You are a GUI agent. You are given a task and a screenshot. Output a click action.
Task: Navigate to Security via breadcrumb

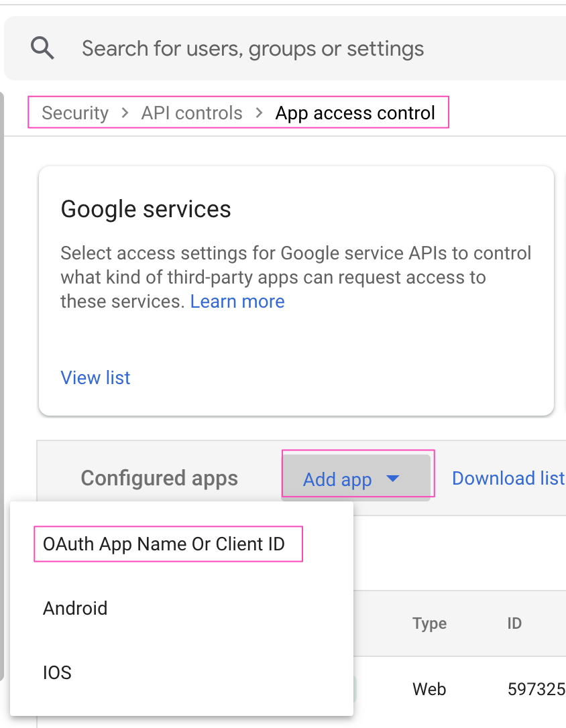75,113
